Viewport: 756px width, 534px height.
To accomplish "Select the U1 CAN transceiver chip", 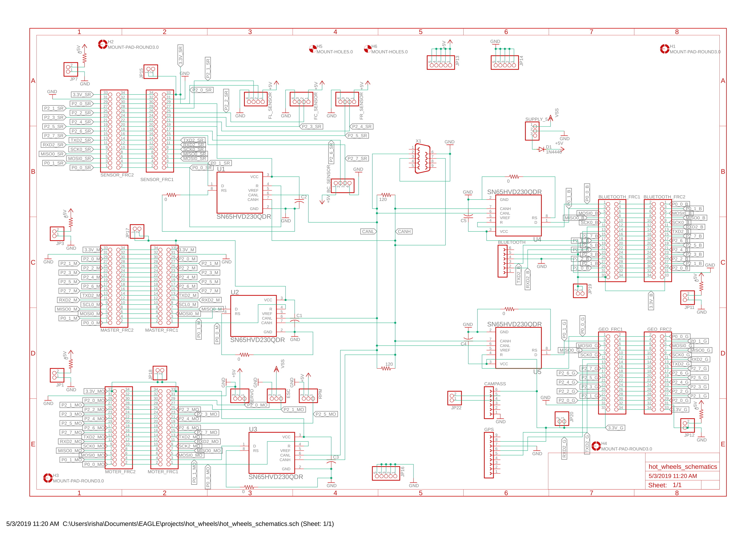I will 240,193.
